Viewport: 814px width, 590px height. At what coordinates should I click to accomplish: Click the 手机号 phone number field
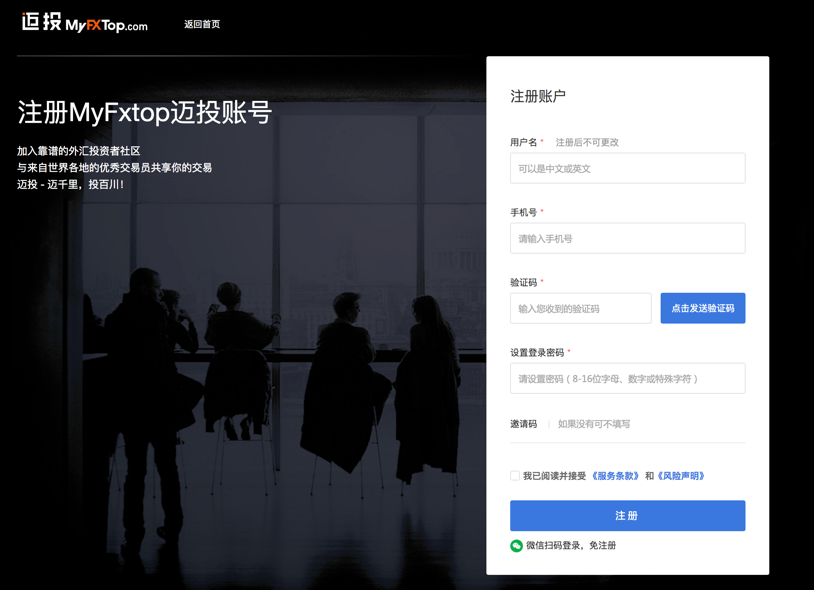pos(628,238)
